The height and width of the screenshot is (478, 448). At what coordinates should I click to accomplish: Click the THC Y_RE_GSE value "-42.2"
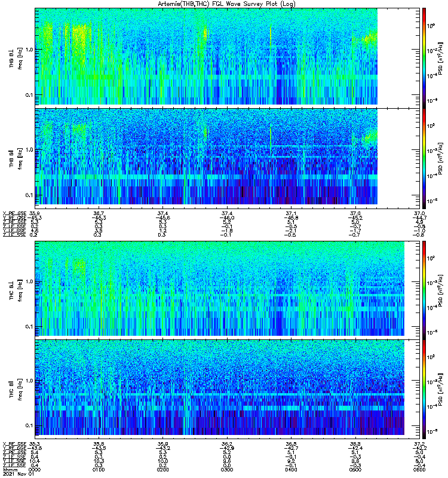(419, 448)
